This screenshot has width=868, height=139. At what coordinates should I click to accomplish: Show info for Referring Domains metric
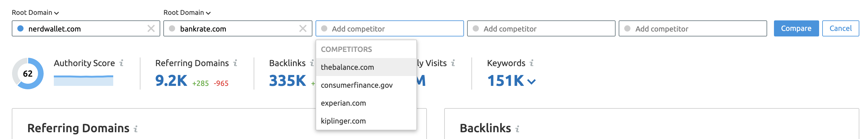[235, 63]
